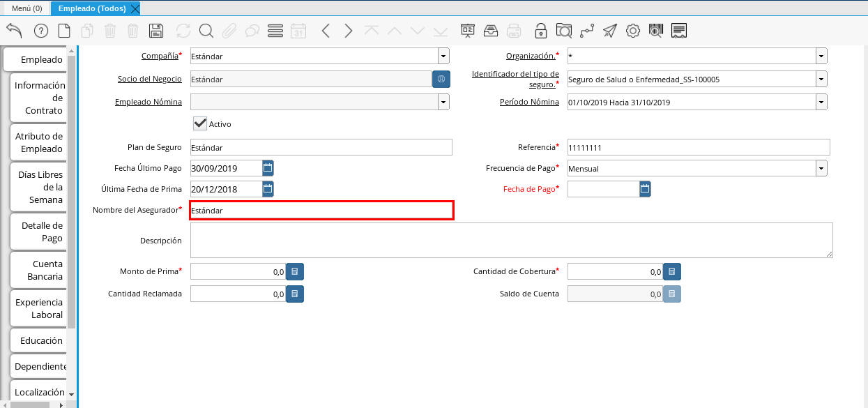This screenshot has height=408, width=868.
Task: Click the refresh arrows icon
Action: point(183,31)
